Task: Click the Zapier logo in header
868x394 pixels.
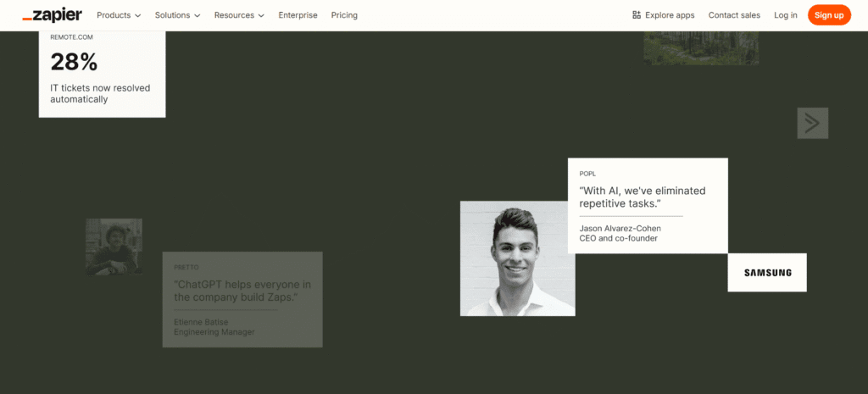Action: (52, 15)
